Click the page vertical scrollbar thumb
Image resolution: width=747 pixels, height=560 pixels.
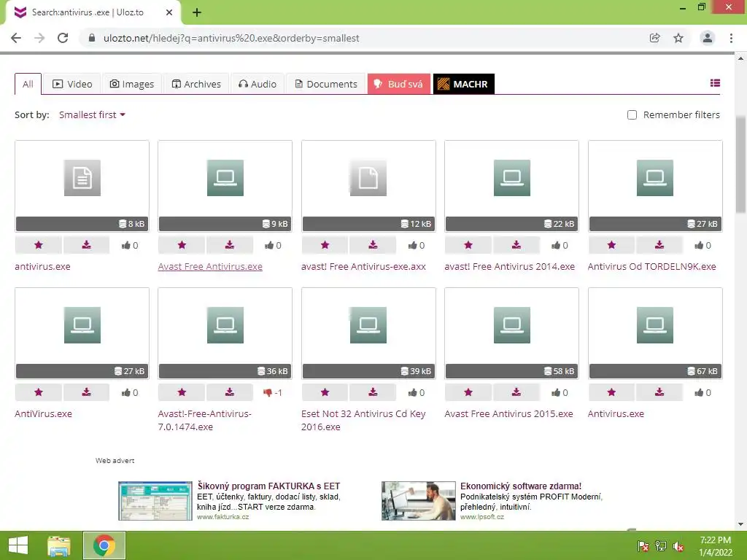click(x=740, y=164)
